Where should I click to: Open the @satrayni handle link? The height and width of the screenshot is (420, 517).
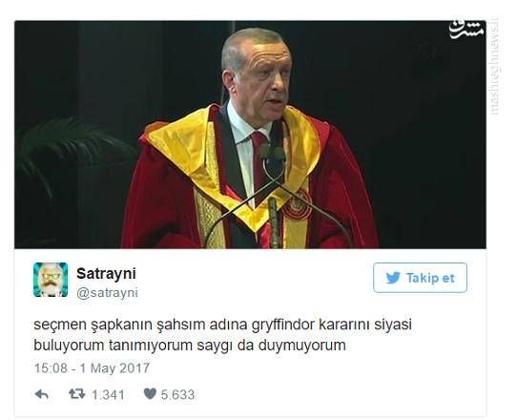[x=107, y=293]
